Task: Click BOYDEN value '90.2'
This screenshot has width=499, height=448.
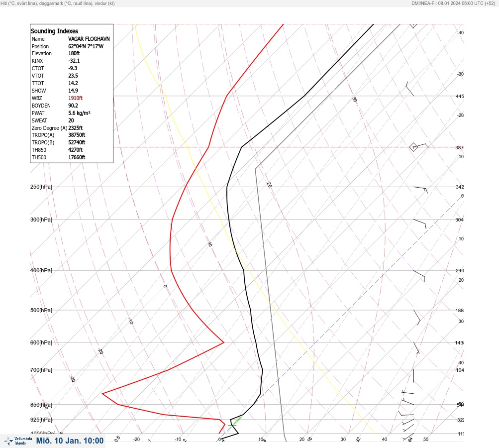Action: point(73,106)
